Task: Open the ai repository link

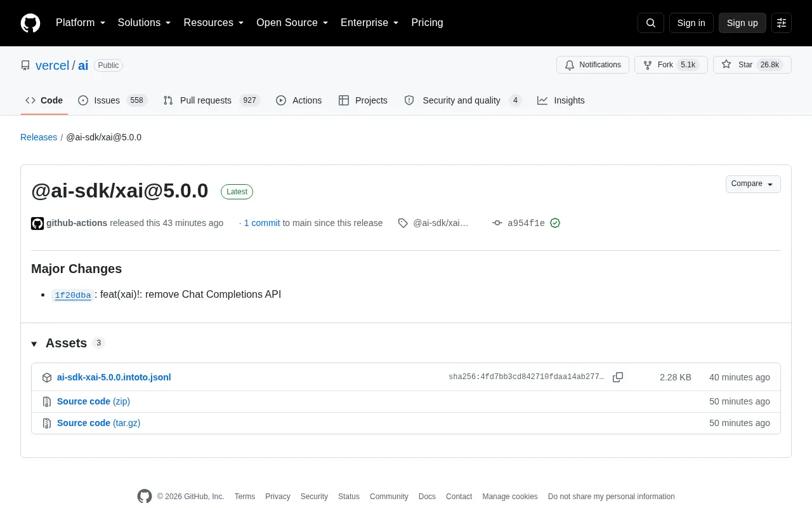Action: point(83,65)
